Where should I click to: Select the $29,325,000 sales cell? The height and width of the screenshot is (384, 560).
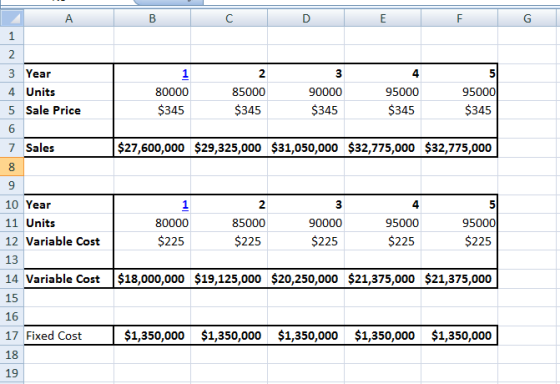point(229,148)
